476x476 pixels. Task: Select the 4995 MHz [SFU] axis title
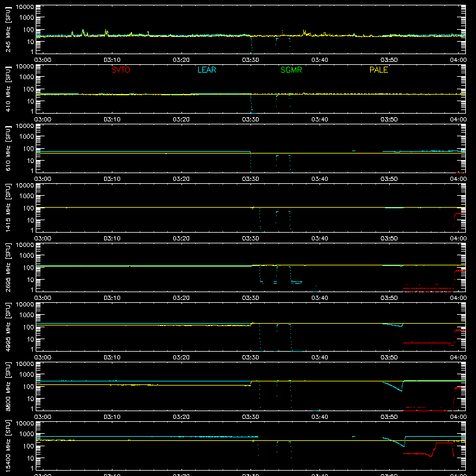(x=8, y=327)
